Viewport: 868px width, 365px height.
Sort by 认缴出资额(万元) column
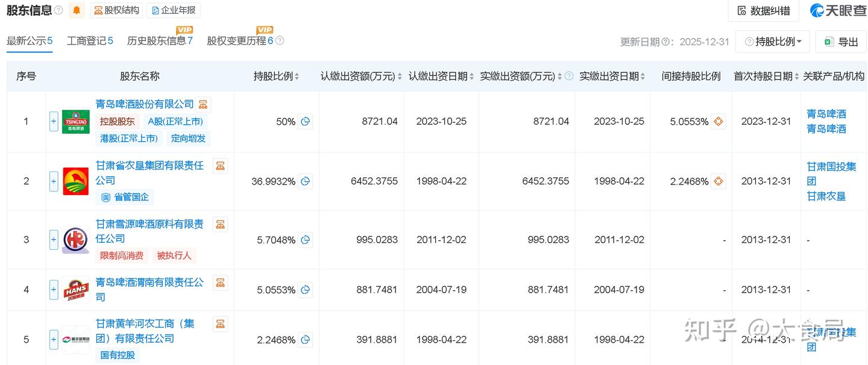click(x=400, y=77)
